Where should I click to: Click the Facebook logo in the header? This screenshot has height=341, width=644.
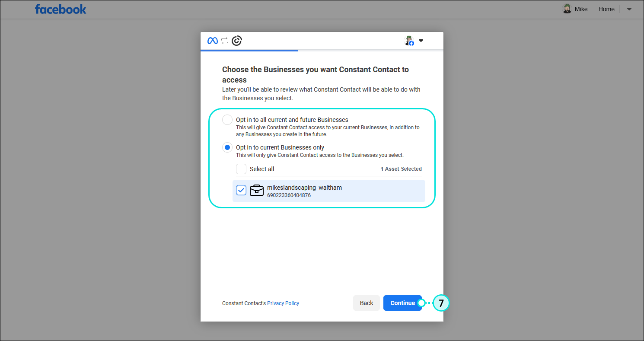(61, 9)
